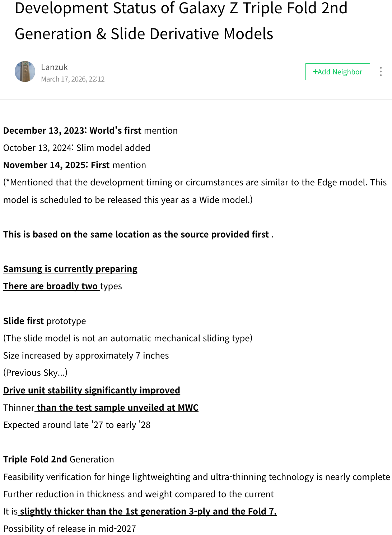Click "Size increased by approximately 7 inches"
Image resolution: width=392 pixels, height=535 pixels.
(86, 355)
